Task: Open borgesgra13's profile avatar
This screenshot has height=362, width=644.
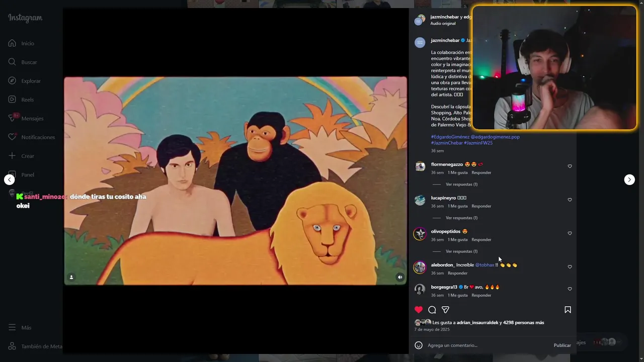Action: tap(420, 289)
